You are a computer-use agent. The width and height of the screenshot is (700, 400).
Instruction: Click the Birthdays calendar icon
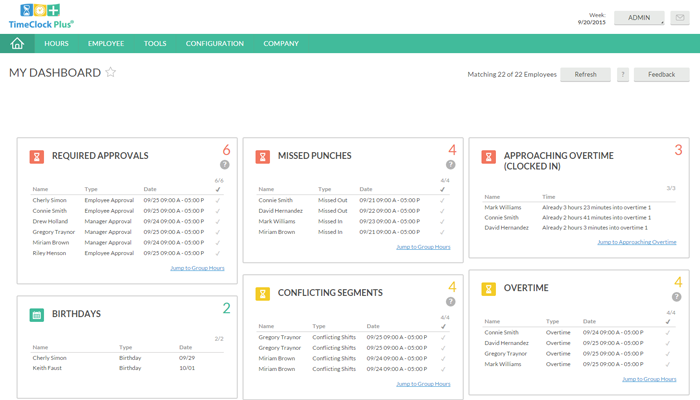tap(36, 314)
